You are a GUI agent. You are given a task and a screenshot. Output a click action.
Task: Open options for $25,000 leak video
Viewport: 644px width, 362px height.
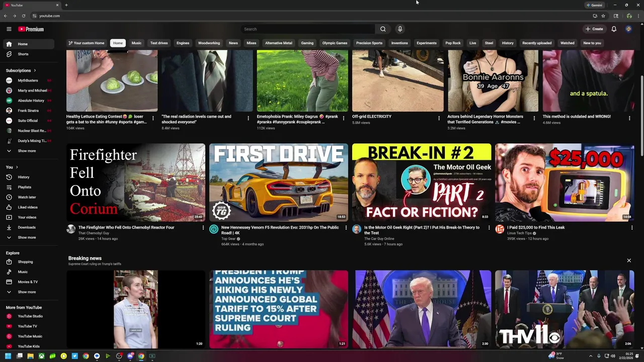(x=632, y=228)
